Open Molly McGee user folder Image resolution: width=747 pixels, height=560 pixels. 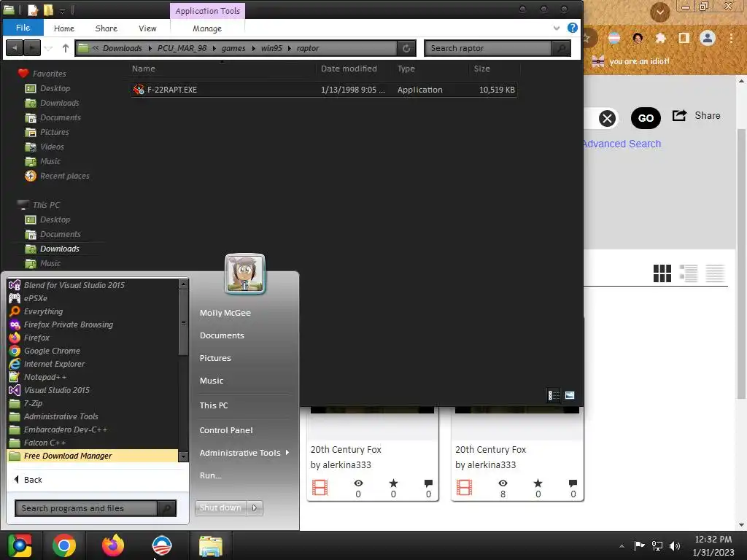click(225, 313)
